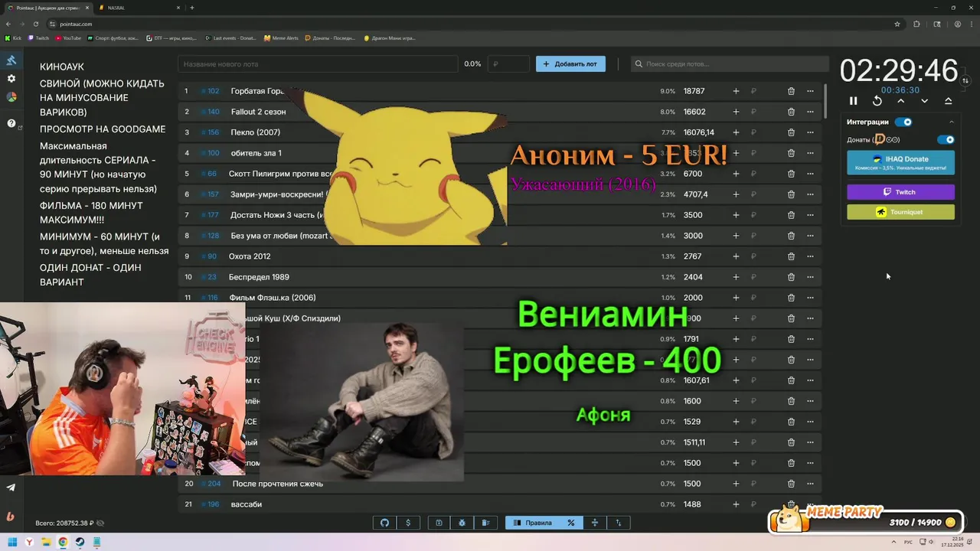Viewport: 980px width, 551px height.
Task: Click the delete-list icon in bottom bar
Action: pos(485,523)
